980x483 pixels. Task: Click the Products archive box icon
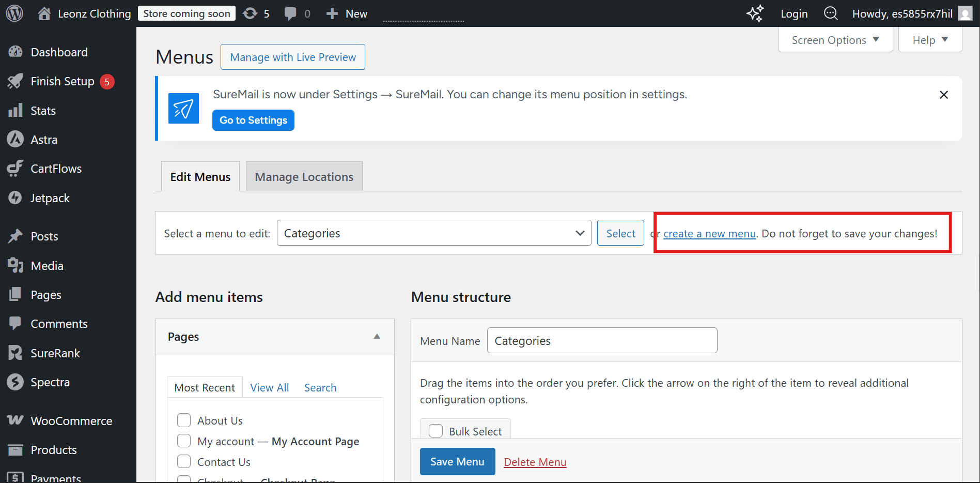click(15, 450)
